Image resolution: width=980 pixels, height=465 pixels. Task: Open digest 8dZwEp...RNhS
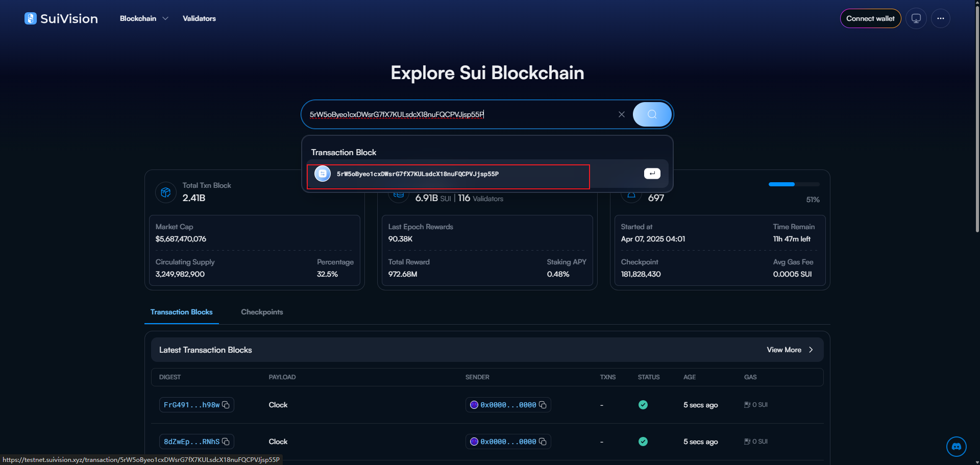(191, 442)
